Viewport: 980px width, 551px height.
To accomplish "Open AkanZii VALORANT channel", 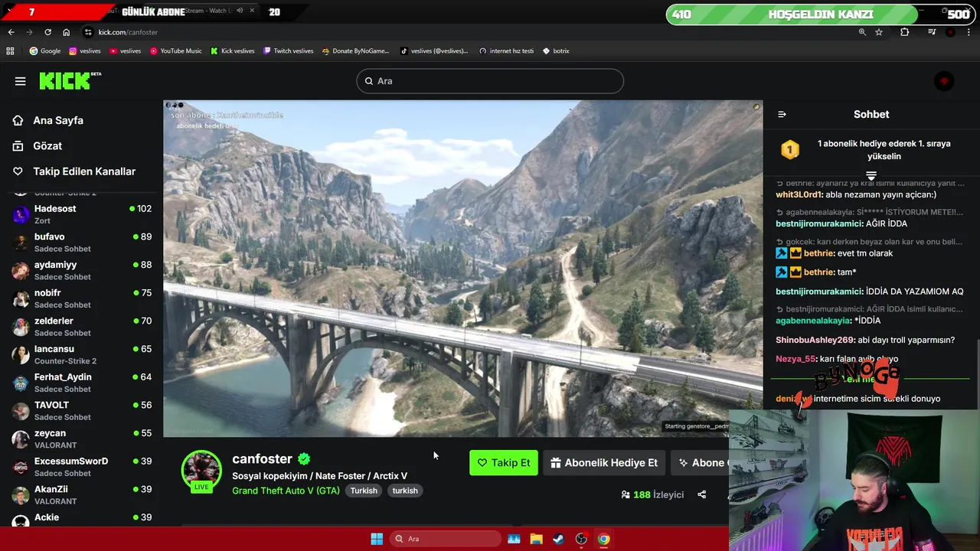I will [x=81, y=495].
